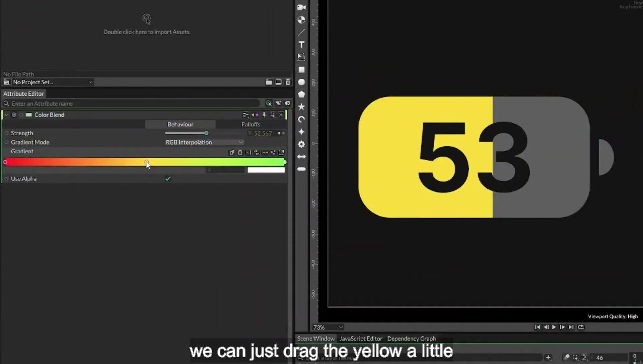Select the Arc shape tool
643x364 pixels.
pyautogui.click(x=301, y=119)
